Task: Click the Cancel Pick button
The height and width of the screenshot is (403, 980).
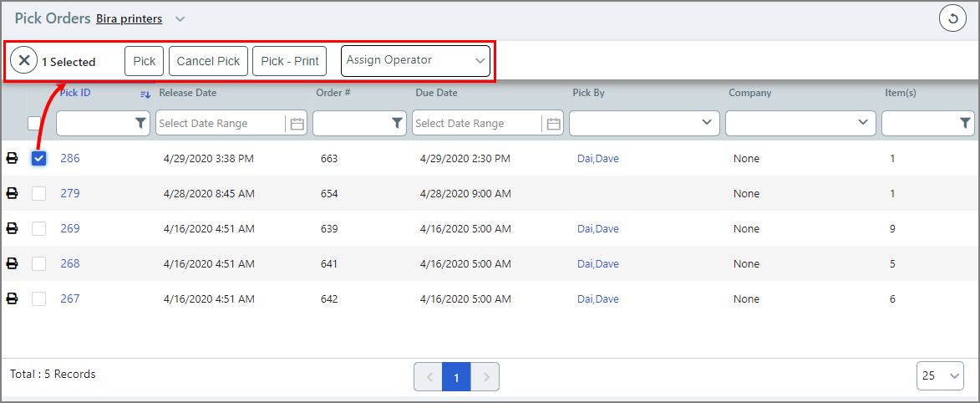Action: (208, 61)
